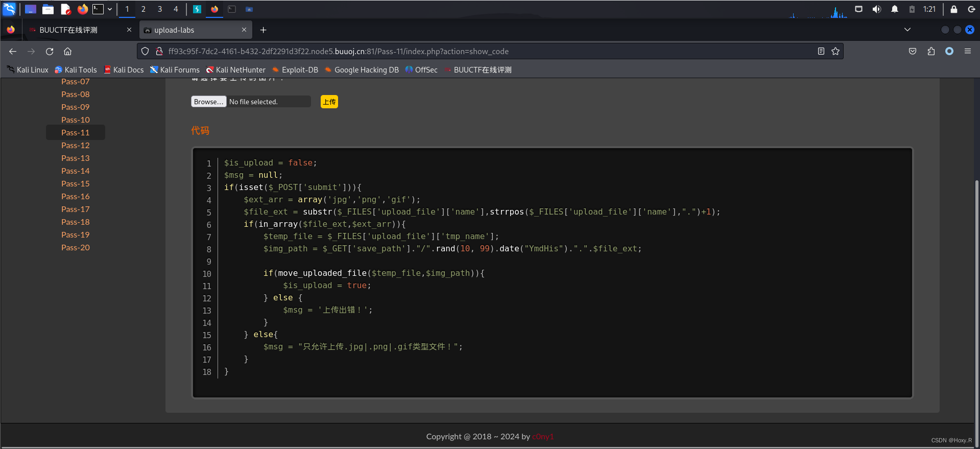Open OffSec bookmark

coord(421,70)
